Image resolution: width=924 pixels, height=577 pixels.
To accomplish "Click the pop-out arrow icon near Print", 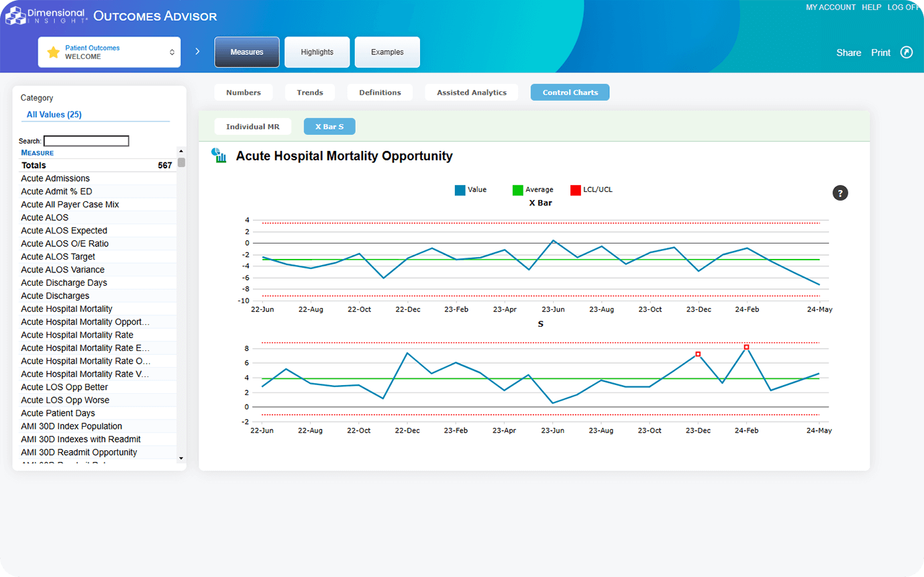I will pos(907,52).
